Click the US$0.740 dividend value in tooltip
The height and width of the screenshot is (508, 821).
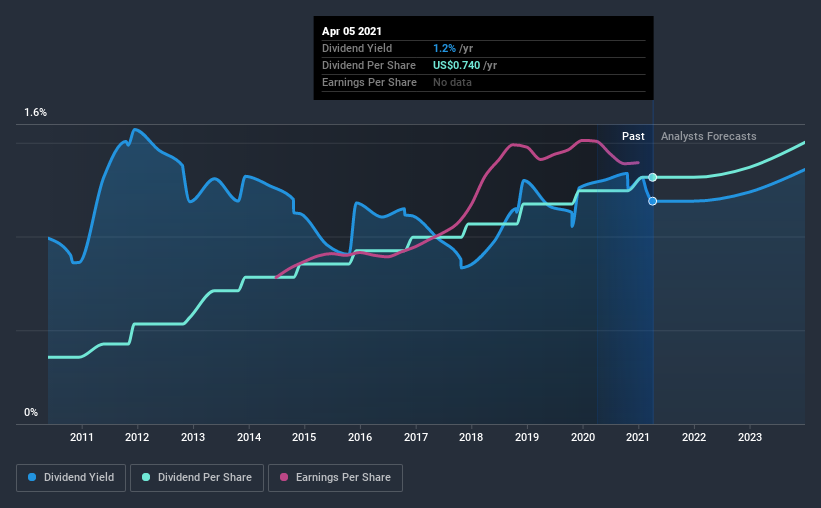pos(457,65)
